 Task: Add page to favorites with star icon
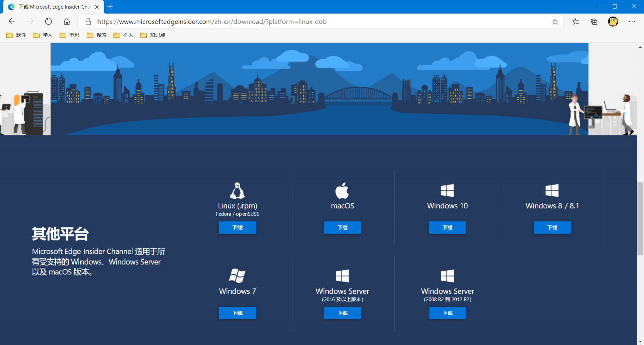pyautogui.click(x=555, y=22)
